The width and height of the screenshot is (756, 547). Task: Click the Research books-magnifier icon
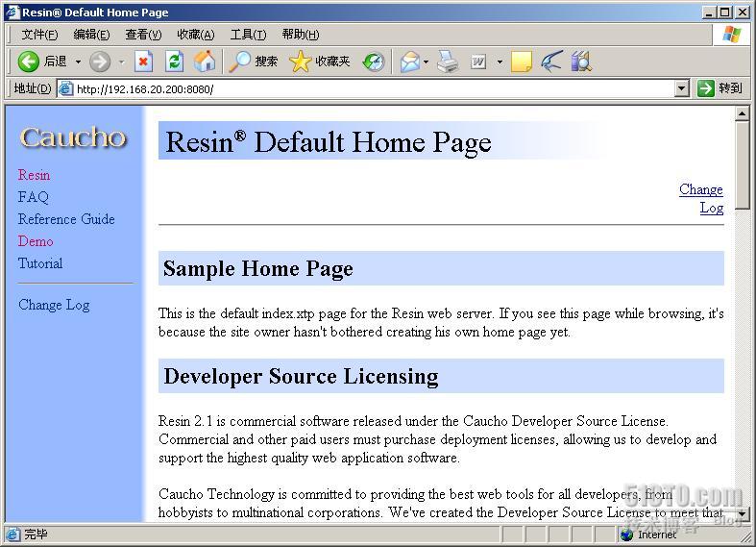[581, 62]
